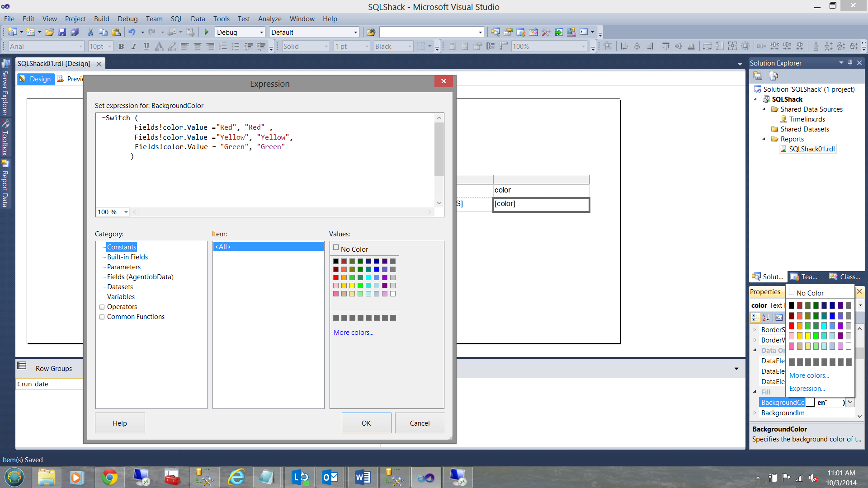The height and width of the screenshot is (488, 868).
Task: Open the 100 % zoom dropdown
Action: click(x=126, y=212)
